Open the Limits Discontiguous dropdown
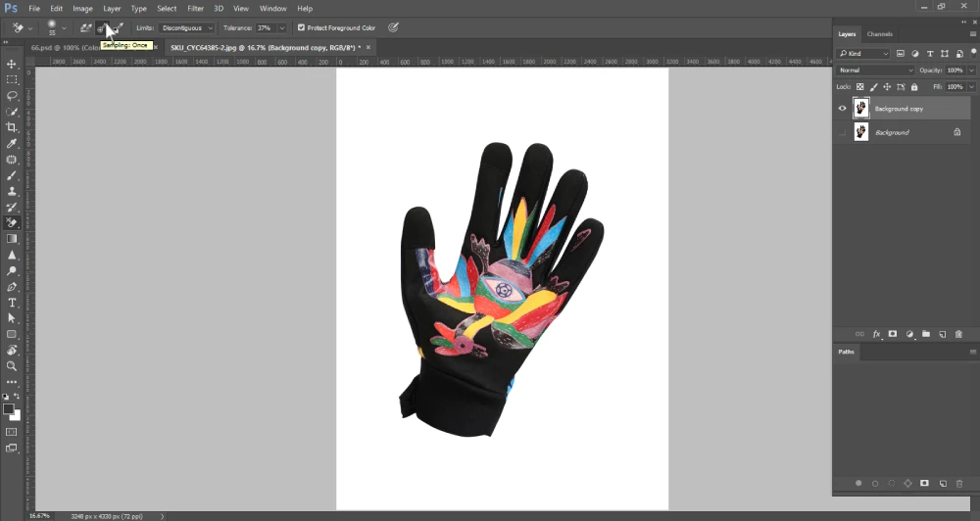The image size is (980, 521). coord(186,27)
